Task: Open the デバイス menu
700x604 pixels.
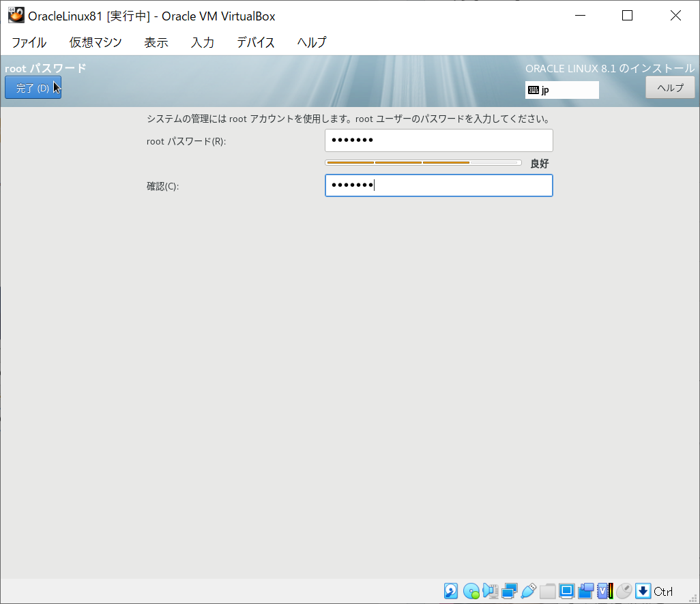Action: point(255,42)
